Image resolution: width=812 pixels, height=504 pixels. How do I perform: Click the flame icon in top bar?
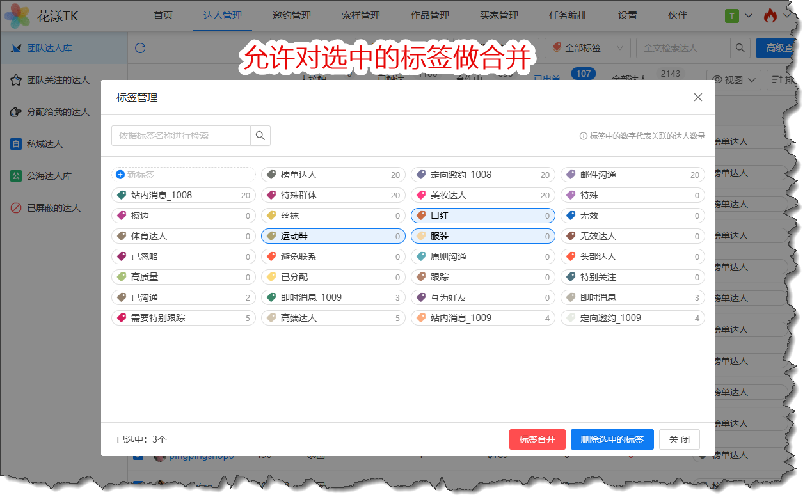point(770,16)
